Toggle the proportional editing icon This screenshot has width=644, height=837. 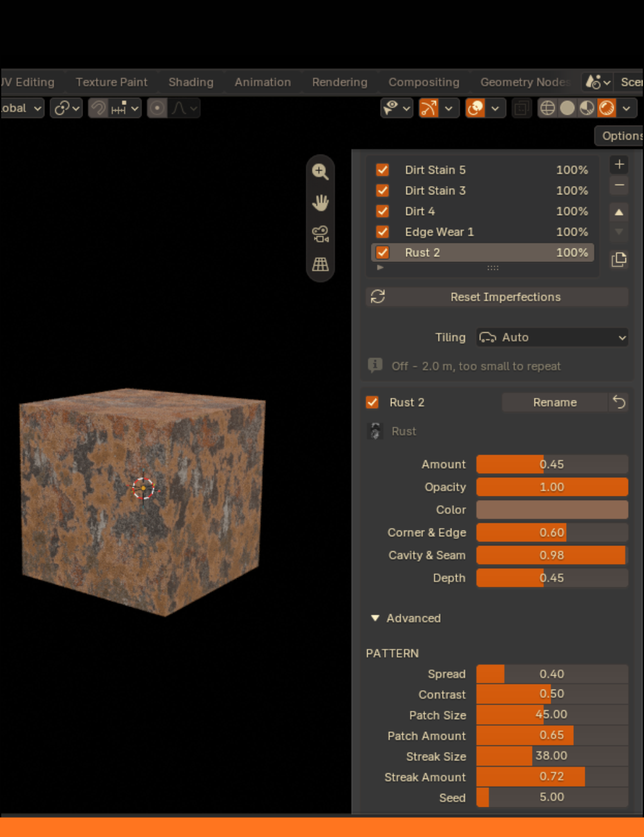click(157, 108)
